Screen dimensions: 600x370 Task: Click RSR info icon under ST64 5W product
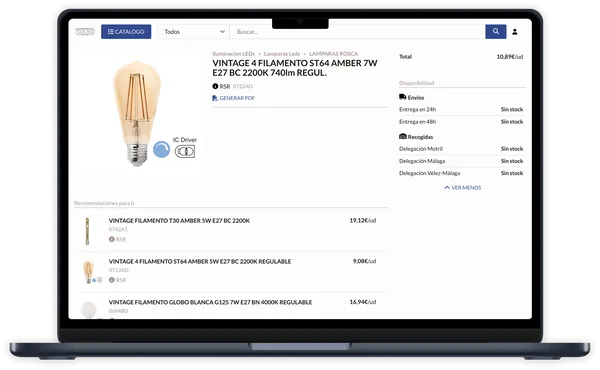112,280
